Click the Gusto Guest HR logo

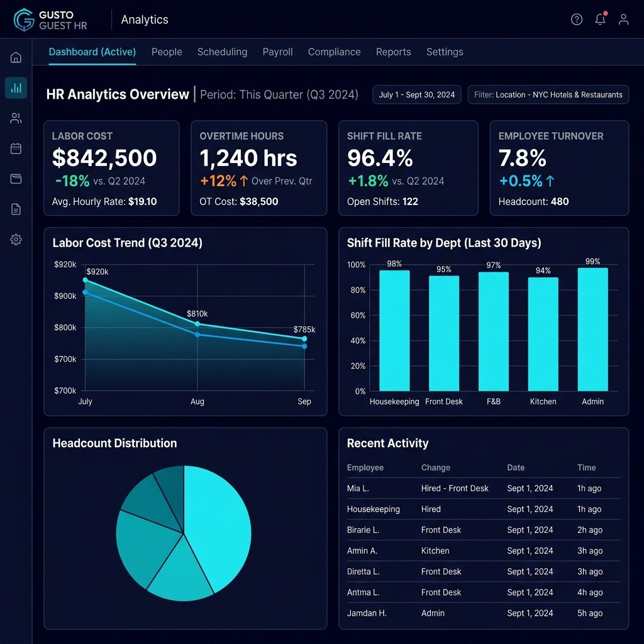click(x=50, y=19)
